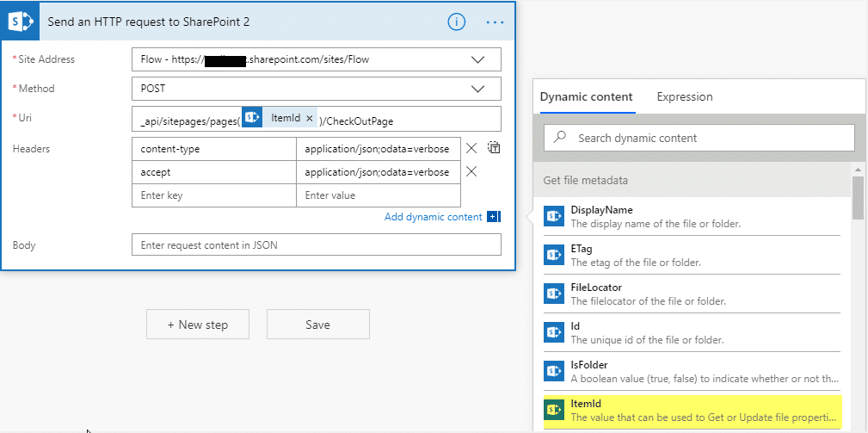Click the Id SharePoint icon

tap(553, 332)
